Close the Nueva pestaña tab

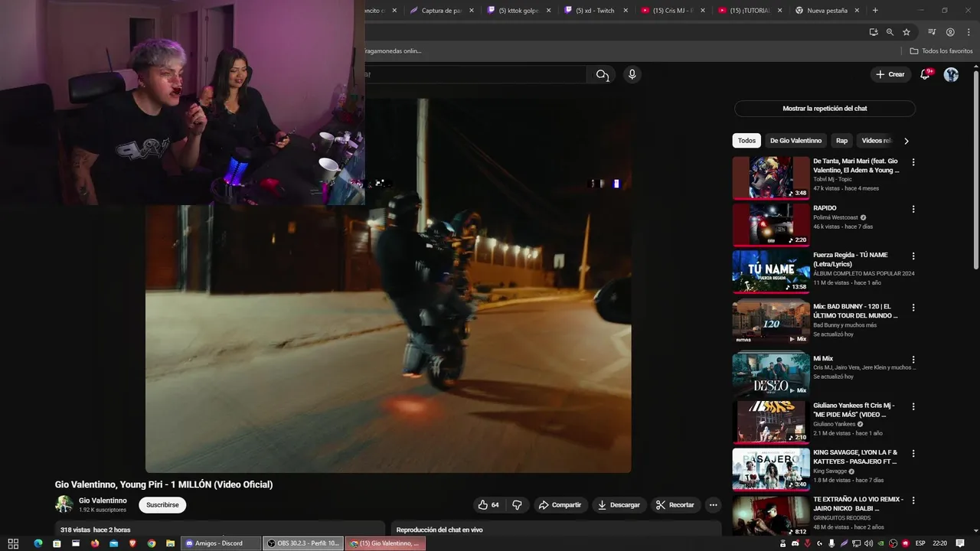[x=857, y=10]
